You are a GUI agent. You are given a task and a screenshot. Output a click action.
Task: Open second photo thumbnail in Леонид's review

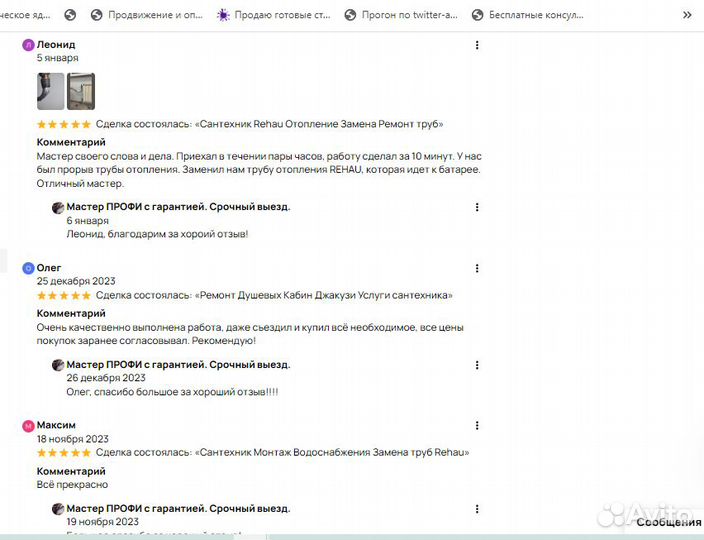click(81, 91)
